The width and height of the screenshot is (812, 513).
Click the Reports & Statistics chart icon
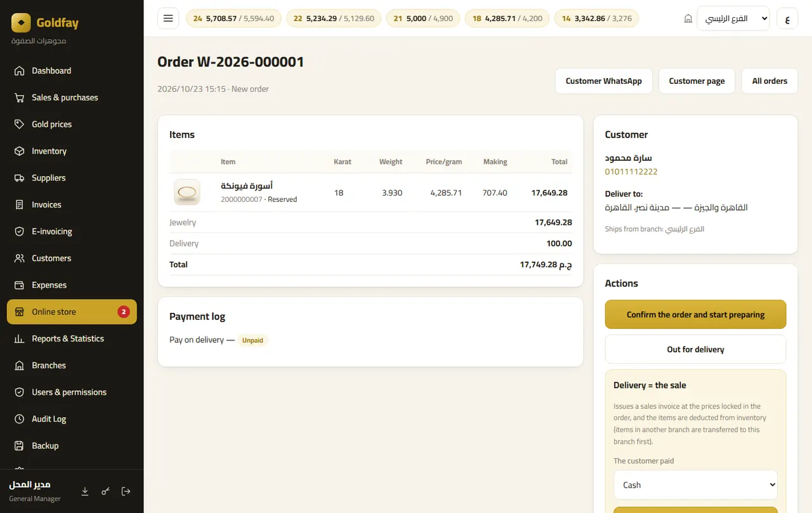point(20,339)
